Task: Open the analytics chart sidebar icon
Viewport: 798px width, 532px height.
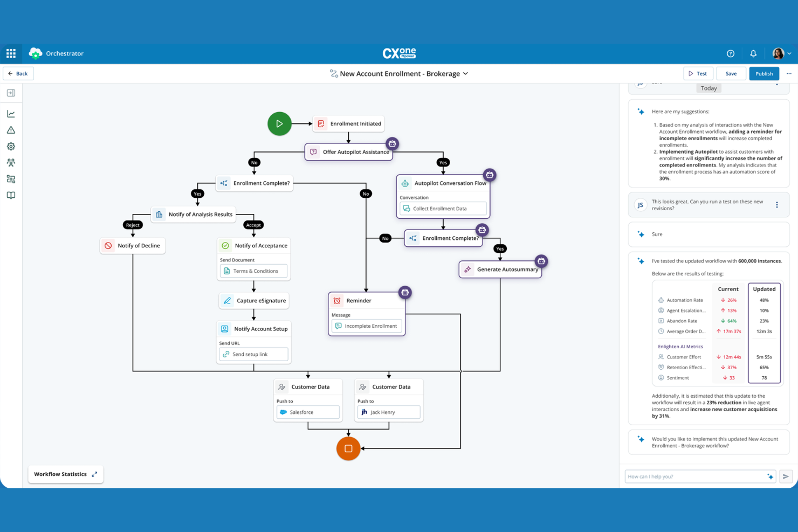Action: (11, 114)
